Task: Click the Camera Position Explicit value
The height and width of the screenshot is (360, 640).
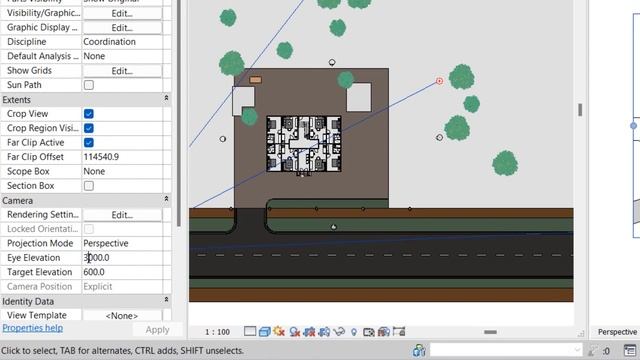Action: (122, 287)
